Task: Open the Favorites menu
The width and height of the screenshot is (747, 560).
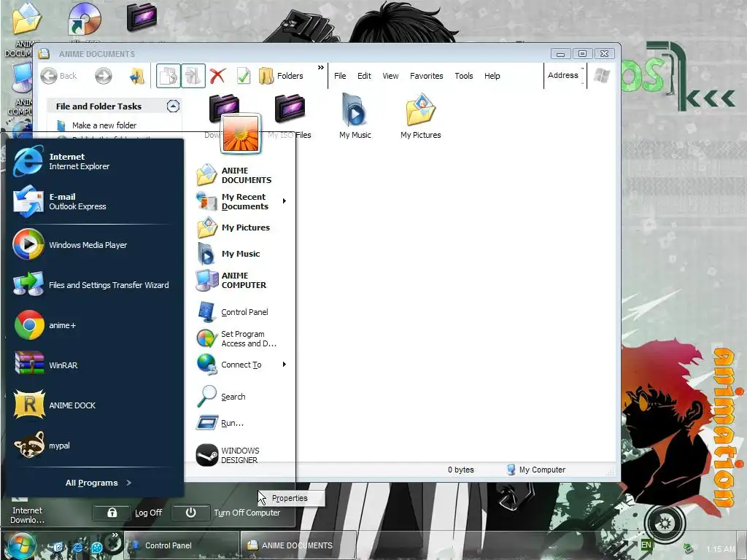Action: click(426, 76)
